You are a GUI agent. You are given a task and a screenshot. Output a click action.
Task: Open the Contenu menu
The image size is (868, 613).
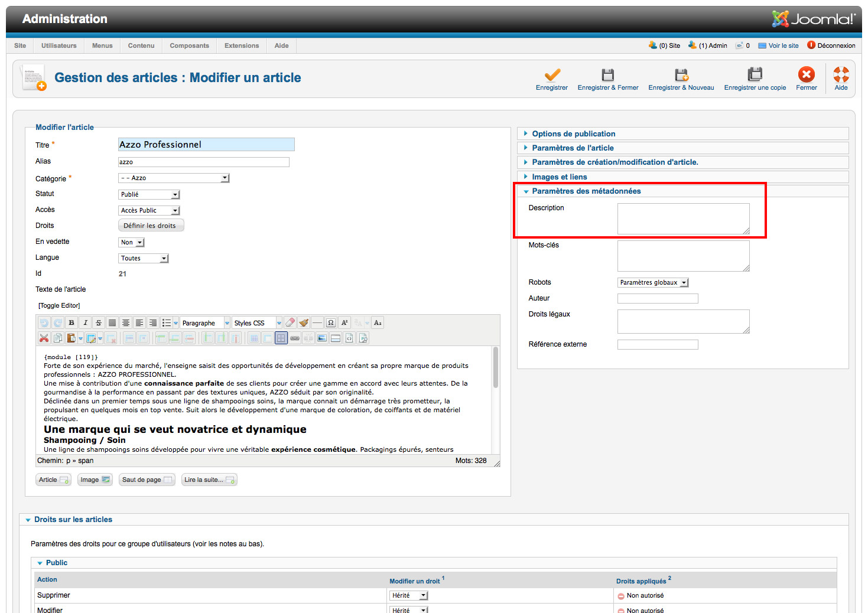(x=141, y=45)
